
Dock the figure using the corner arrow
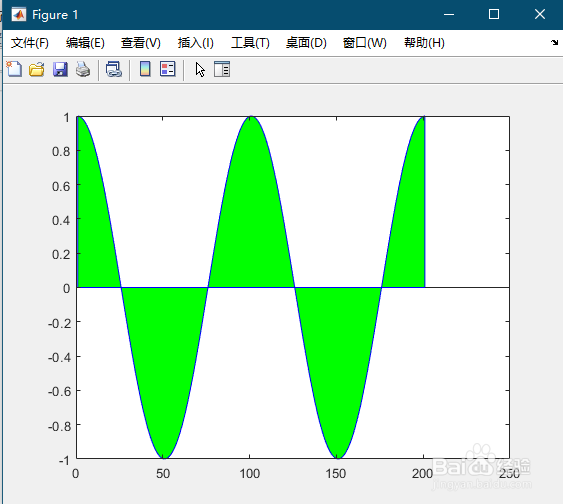(x=554, y=42)
